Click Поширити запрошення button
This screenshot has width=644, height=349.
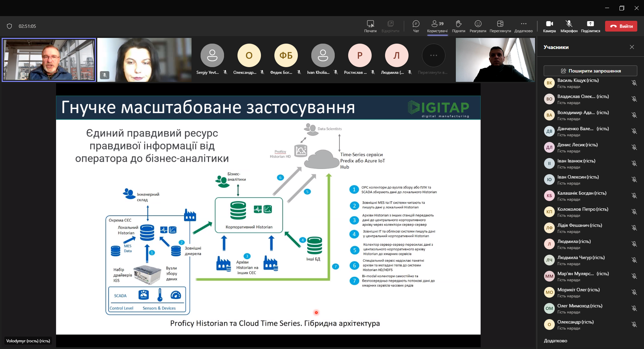[x=590, y=71]
